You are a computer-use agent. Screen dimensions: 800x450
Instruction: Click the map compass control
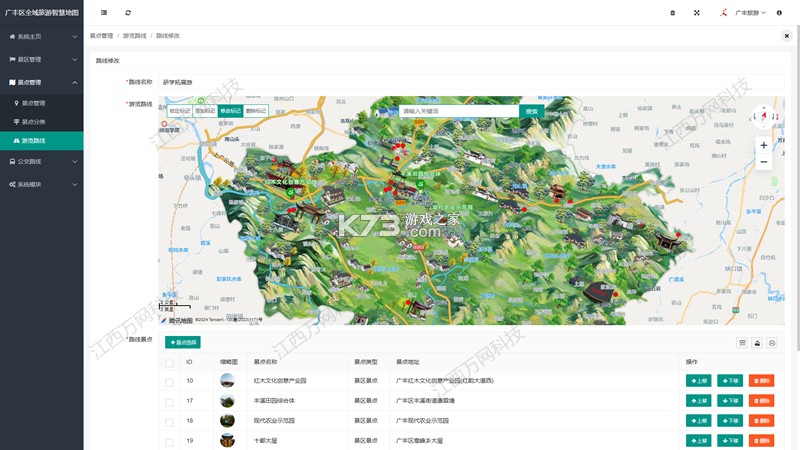tap(764, 117)
